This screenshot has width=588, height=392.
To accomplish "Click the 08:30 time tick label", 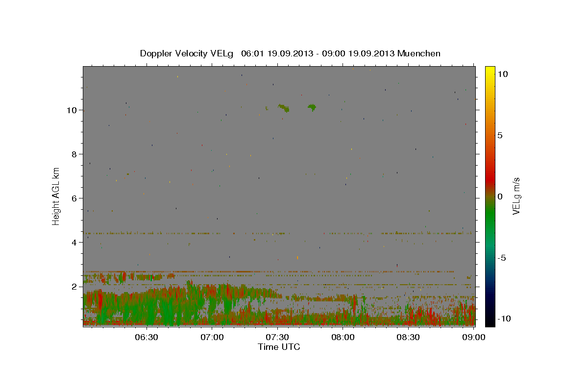I will pyautogui.click(x=409, y=337).
